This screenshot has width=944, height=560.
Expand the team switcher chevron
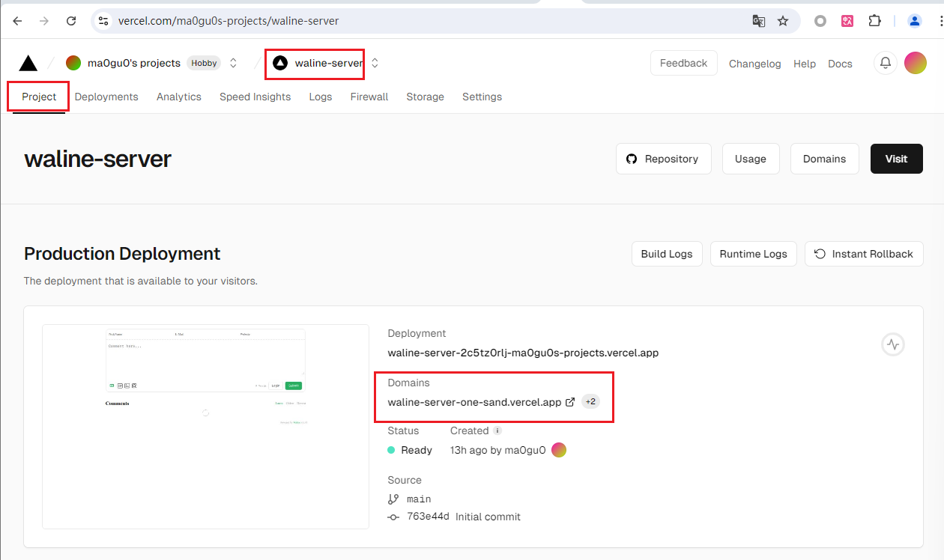233,63
